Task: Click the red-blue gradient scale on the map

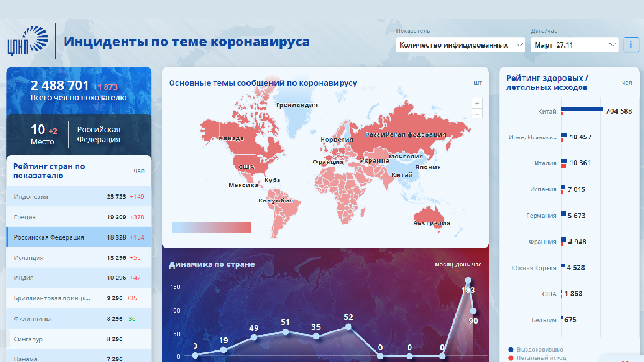Action: (211, 227)
